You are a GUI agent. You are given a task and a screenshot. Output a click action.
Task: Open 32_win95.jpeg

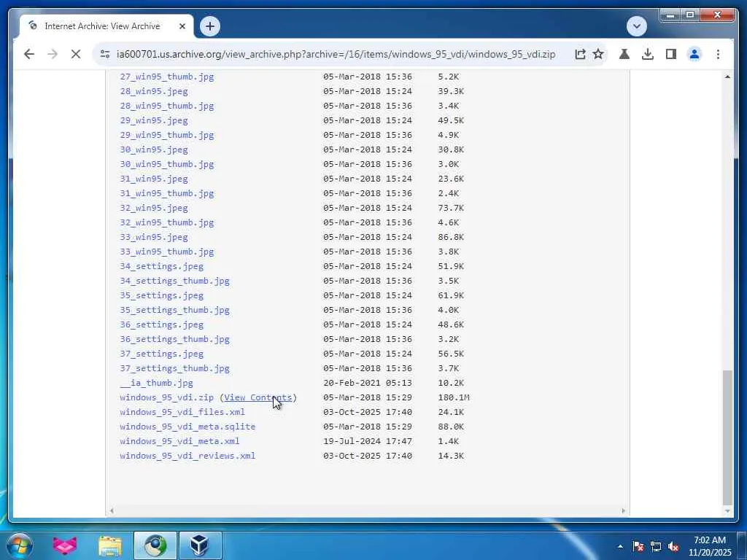click(x=154, y=208)
